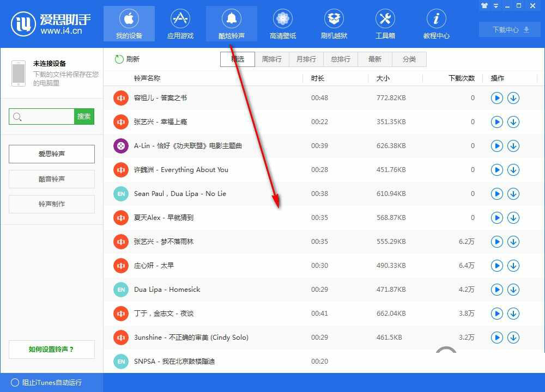
Task: Open the 铃声制作 ringtone maker
Action: pyautogui.click(x=52, y=204)
